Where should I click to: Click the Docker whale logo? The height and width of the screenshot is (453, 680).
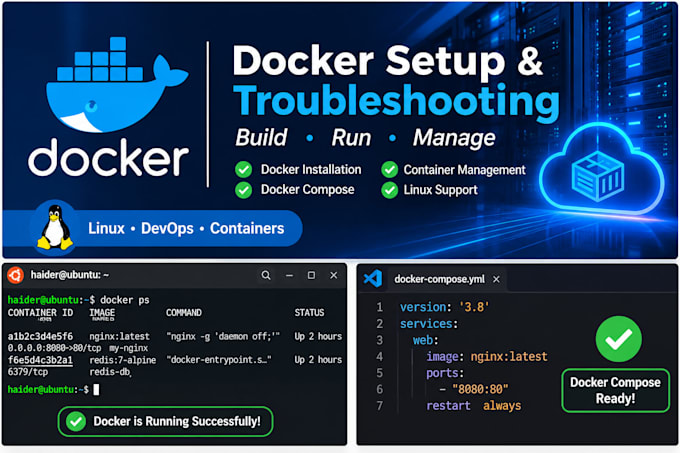pyautogui.click(x=117, y=85)
